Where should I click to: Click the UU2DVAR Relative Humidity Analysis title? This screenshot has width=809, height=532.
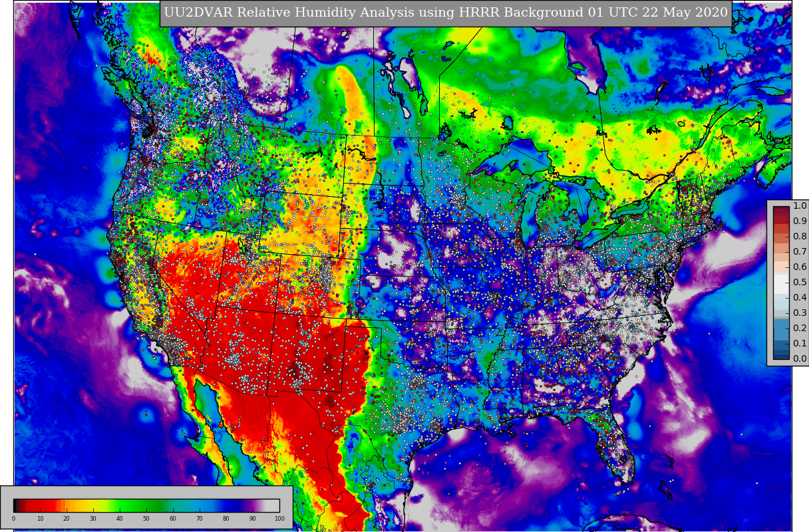tap(446, 13)
